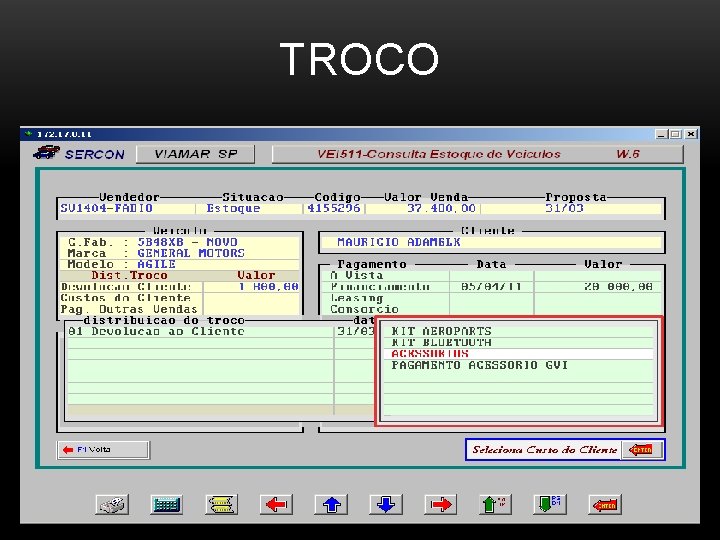Click the C.Fab value 5B48XB - NOVO

point(187,242)
